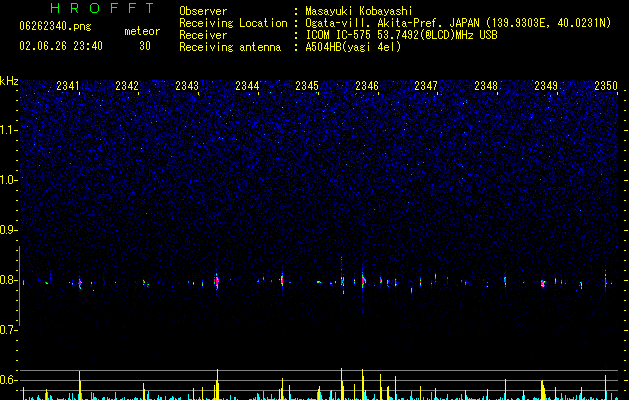Click the 2342 time marker
This screenshot has height=400, width=629.
coord(127,85)
